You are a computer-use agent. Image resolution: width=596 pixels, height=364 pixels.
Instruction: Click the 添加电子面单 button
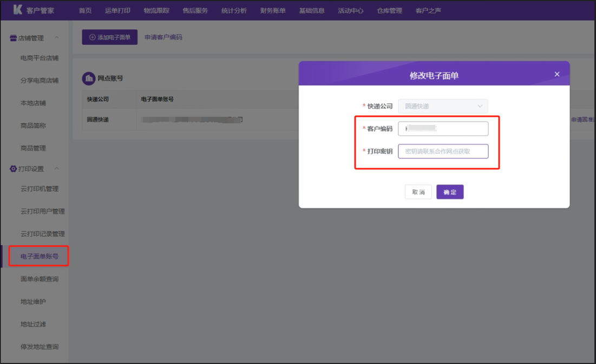pos(110,37)
